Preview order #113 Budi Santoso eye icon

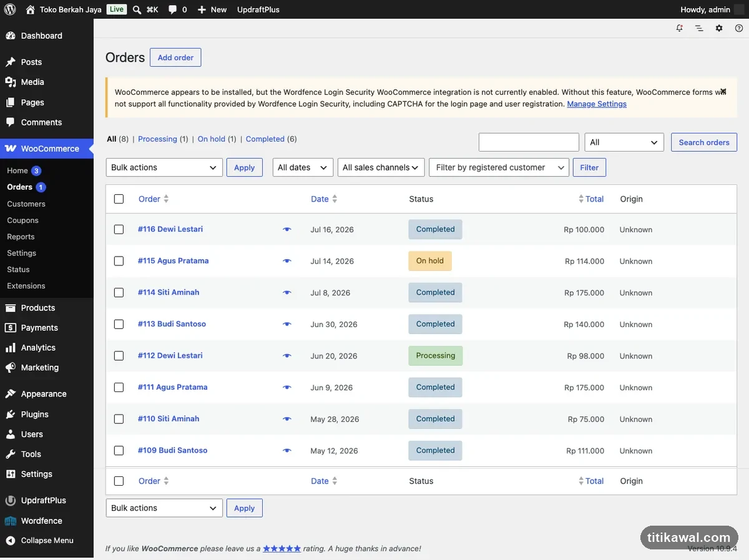pyautogui.click(x=287, y=324)
